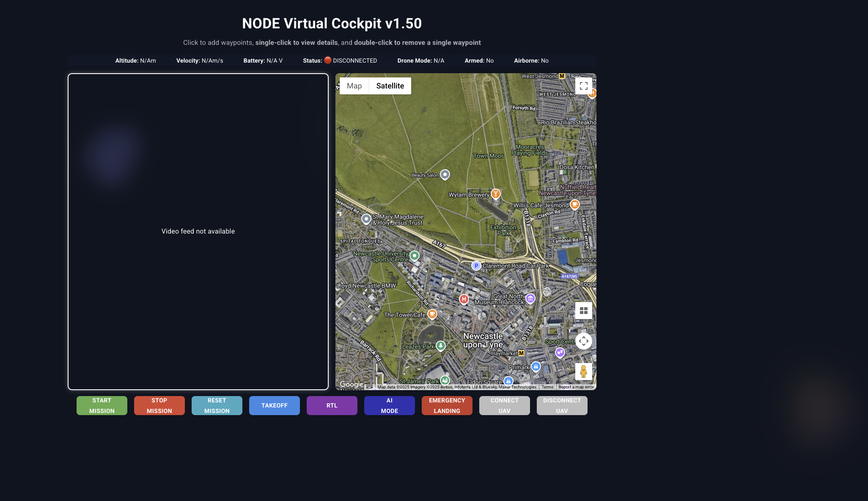Select the Street View pegman icon
Screen dimensions: 868x501
(583, 372)
